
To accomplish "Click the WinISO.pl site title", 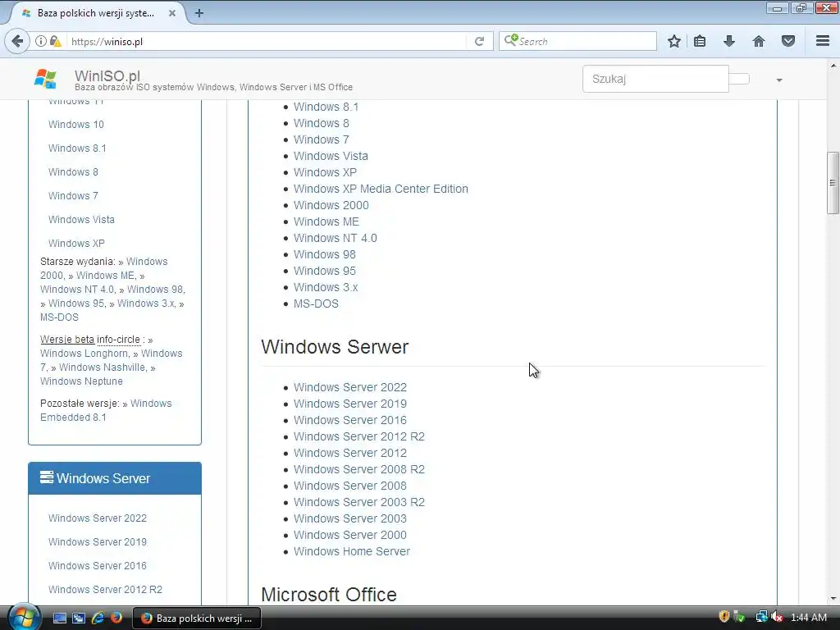I will 107,76.
